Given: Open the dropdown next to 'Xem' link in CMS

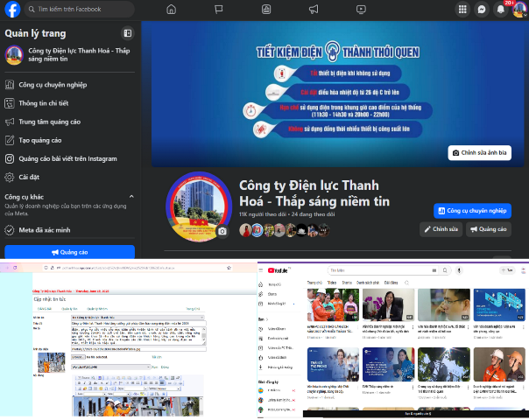Looking at the screenshot, I should click(110, 367).
